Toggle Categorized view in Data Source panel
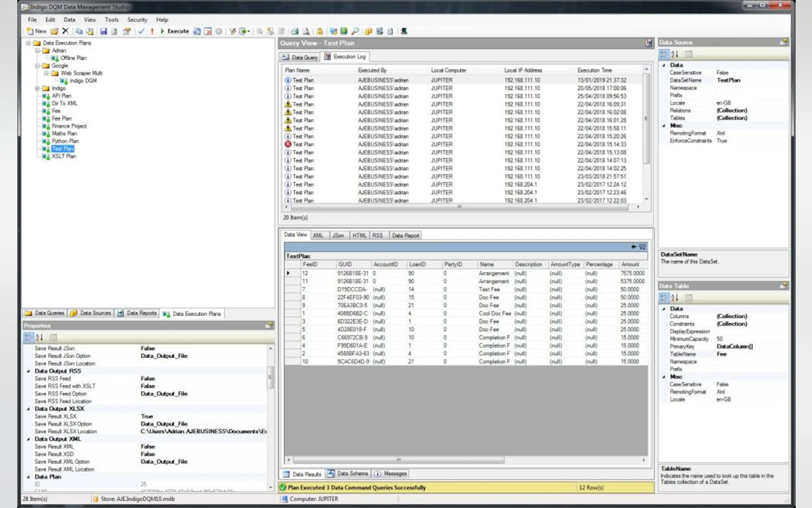 pos(664,54)
